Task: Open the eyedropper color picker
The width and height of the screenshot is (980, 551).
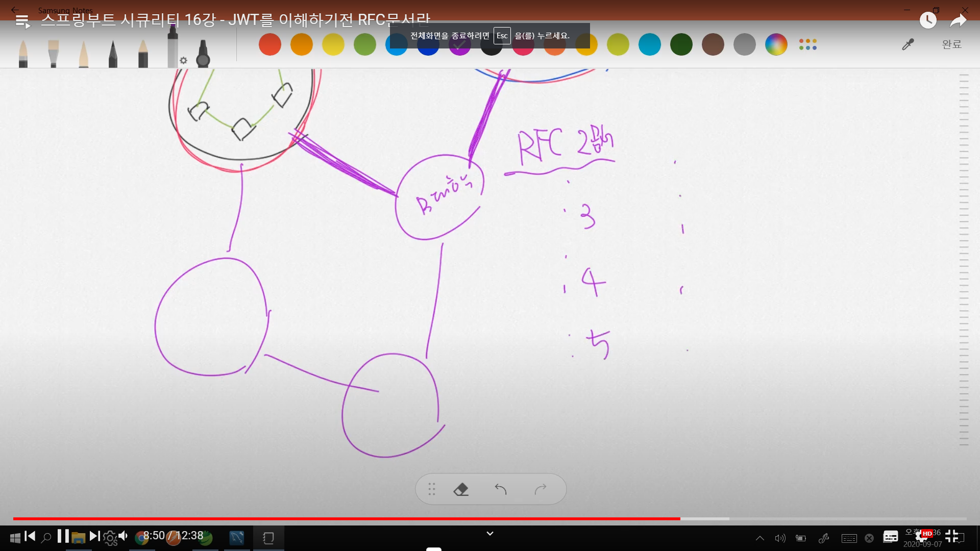Action: coord(908,45)
